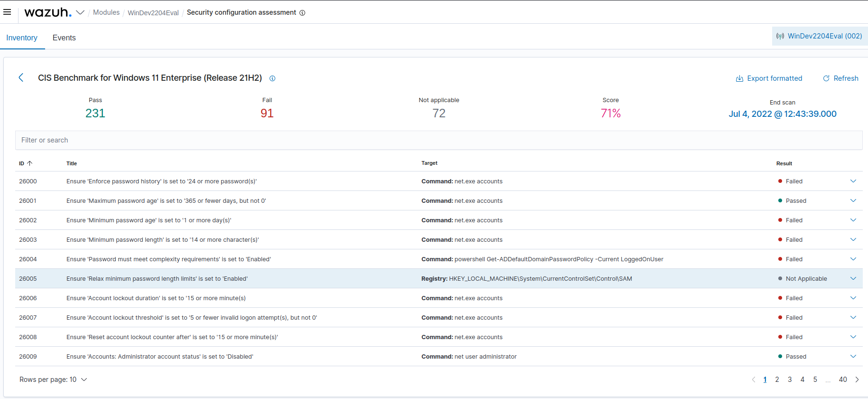Viewport: 868px width, 399px height.
Task: Go to page 5
Action: (815, 380)
